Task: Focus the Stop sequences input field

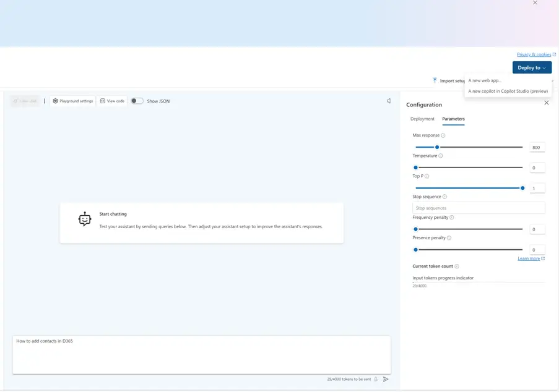Action: click(479, 208)
